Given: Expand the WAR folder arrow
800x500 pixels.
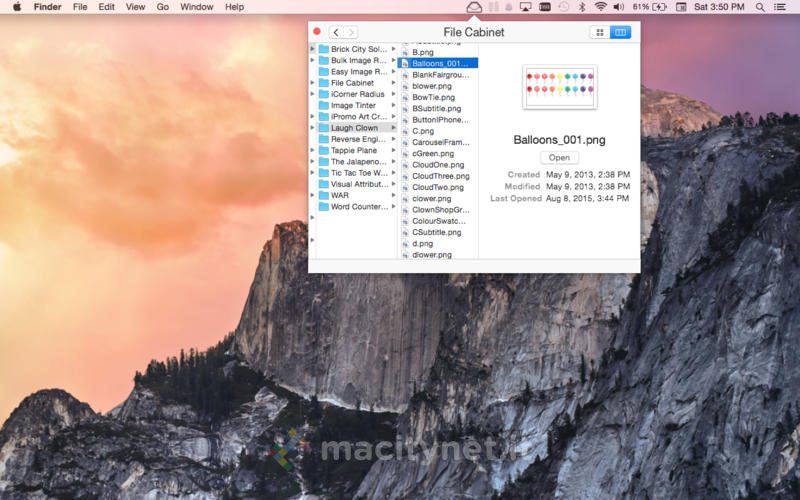Looking at the screenshot, I should point(393,196).
